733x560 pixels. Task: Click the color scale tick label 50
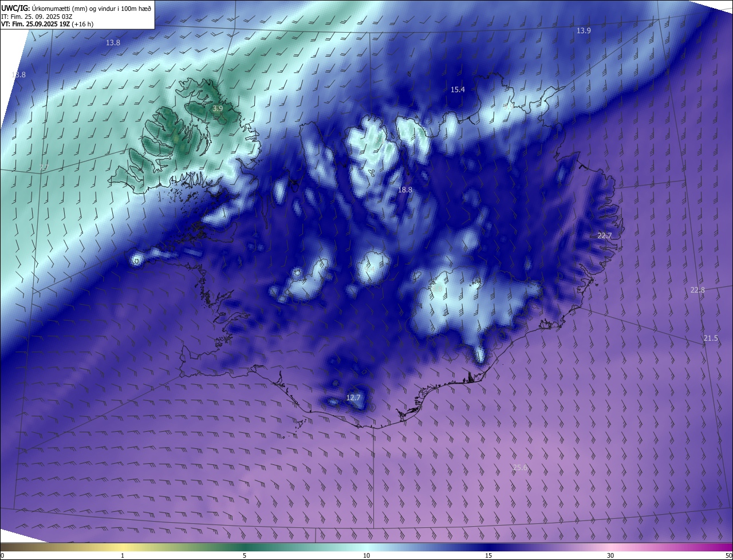pyautogui.click(x=728, y=555)
